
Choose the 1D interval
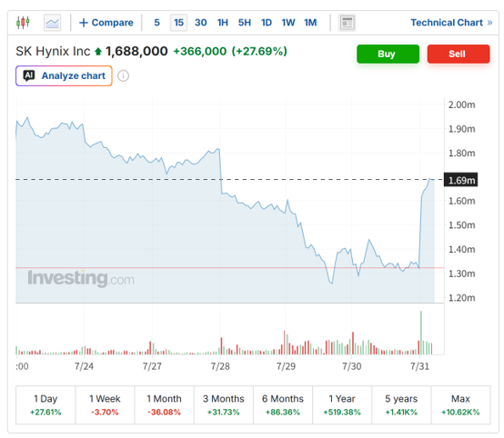point(267,23)
